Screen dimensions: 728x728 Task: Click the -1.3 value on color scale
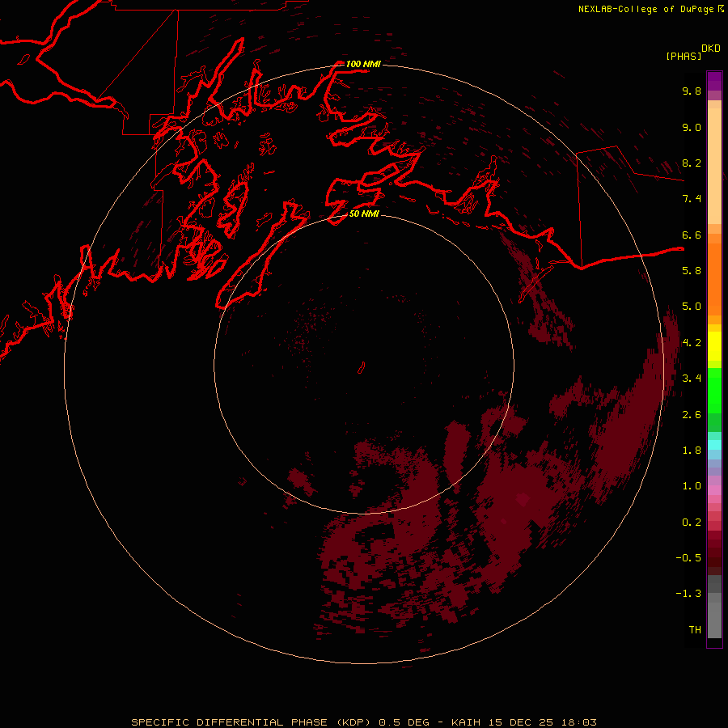(x=688, y=594)
